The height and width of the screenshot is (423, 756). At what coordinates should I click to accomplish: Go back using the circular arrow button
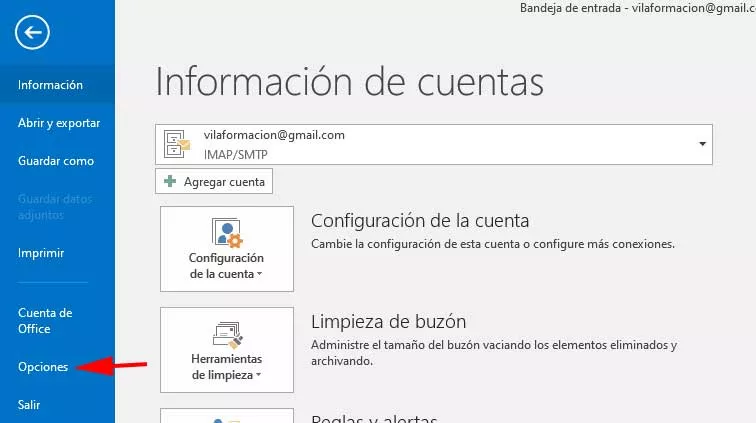pos(32,33)
